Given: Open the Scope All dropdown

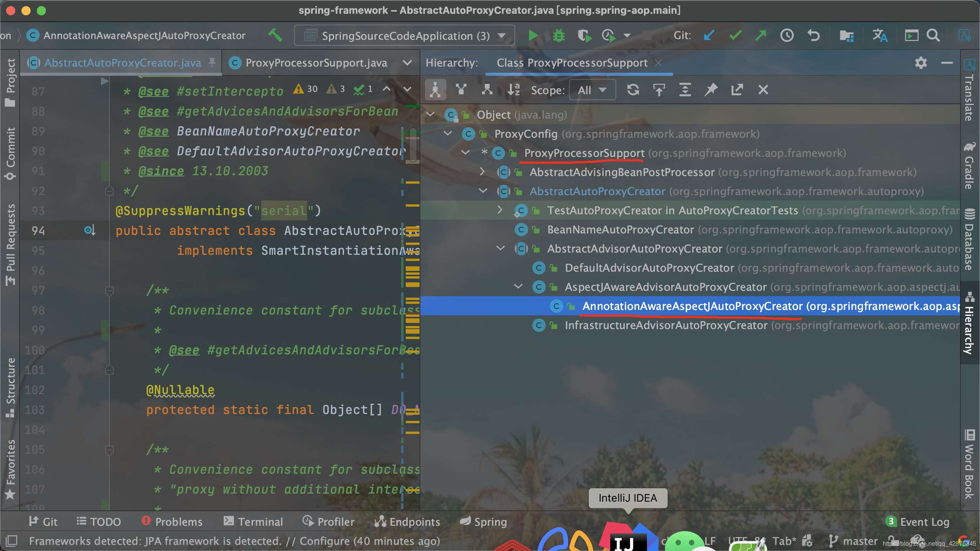Looking at the screenshot, I should (592, 90).
